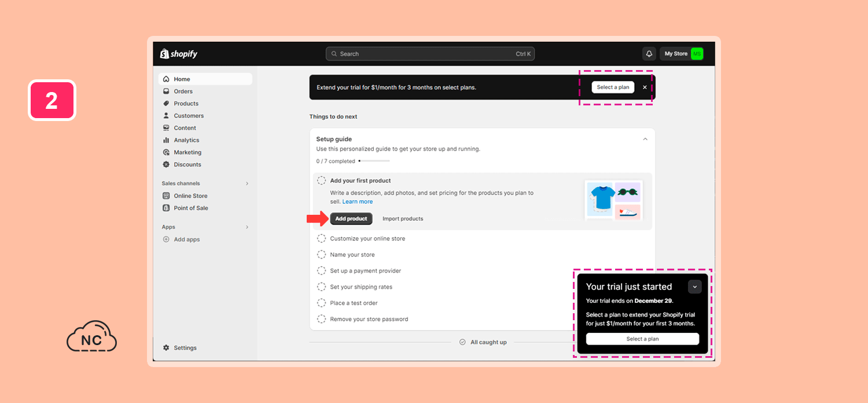Click Add apps label
Screen dimensions: 868x403
pyautogui.click(x=187, y=239)
